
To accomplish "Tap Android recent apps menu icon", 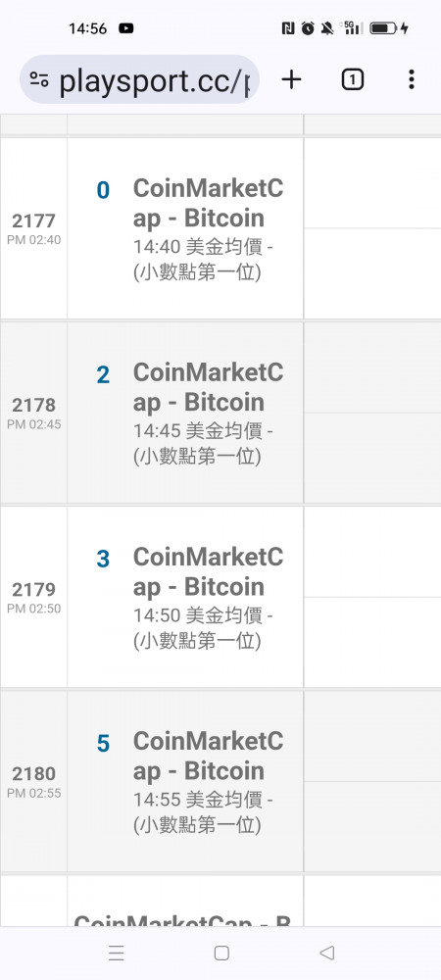I will pos(117,953).
